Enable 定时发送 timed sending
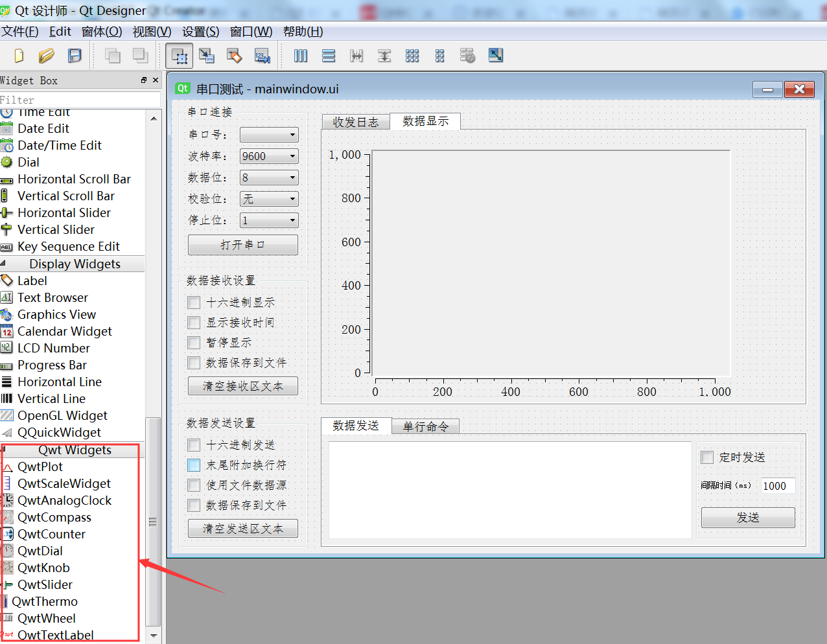Image resolution: width=827 pixels, height=644 pixels. coord(707,457)
